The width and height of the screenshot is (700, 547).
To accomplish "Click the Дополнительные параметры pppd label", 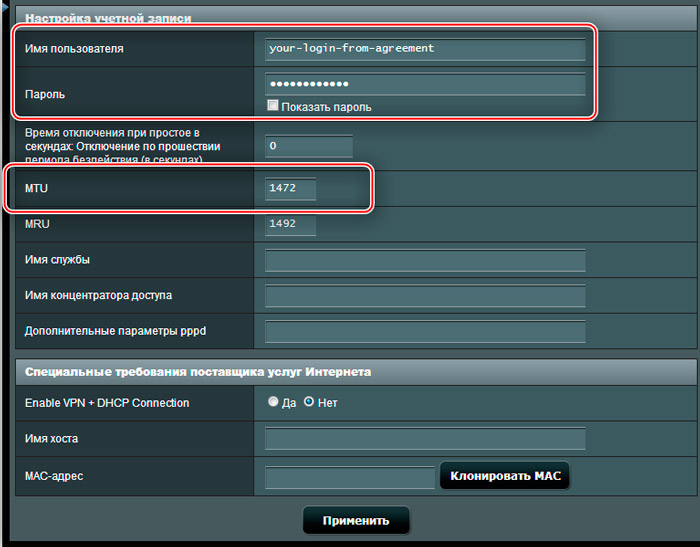I will click(x=115, y=331).
